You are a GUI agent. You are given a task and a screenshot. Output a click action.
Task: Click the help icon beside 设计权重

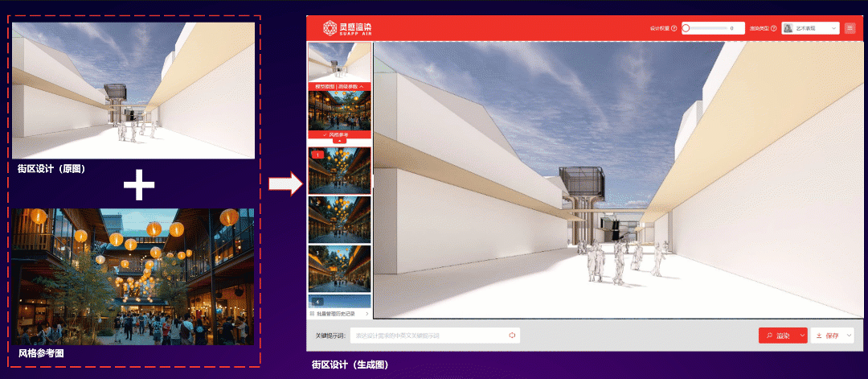click(674, 28)
